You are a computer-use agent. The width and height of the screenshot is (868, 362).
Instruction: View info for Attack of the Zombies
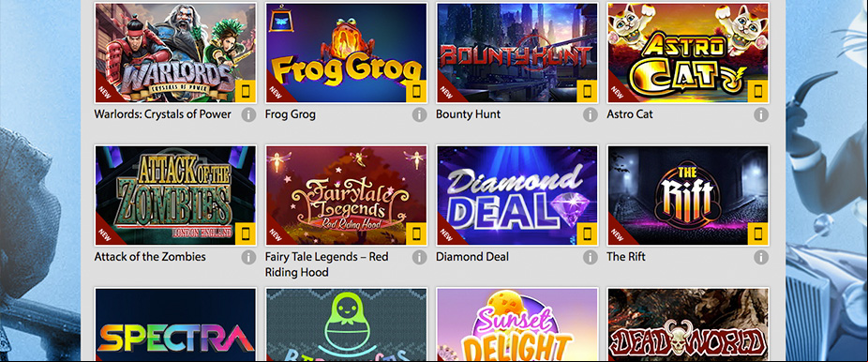click(x=248, y=257)
